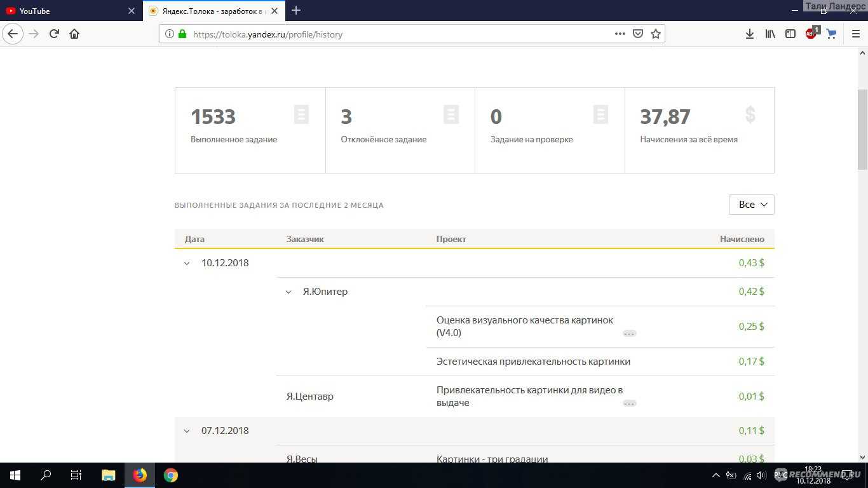Open the Все filter dropdown
Screen dimensions: 868x488
coord(751,205)
